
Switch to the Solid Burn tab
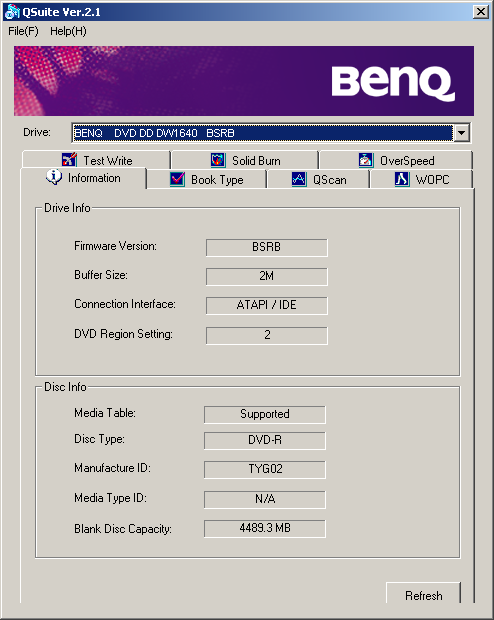coord(245,160)
